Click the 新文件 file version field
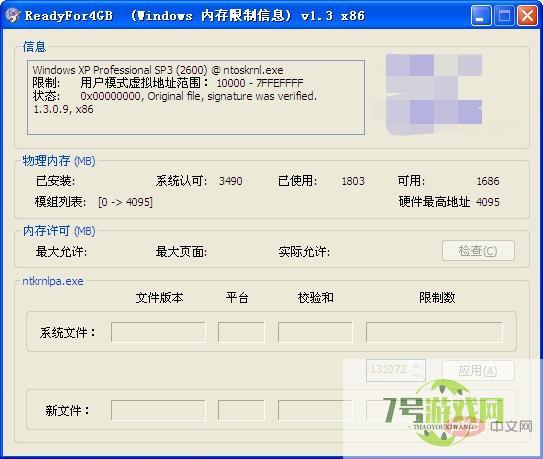The image size is (543, 459). coord(158,410)
